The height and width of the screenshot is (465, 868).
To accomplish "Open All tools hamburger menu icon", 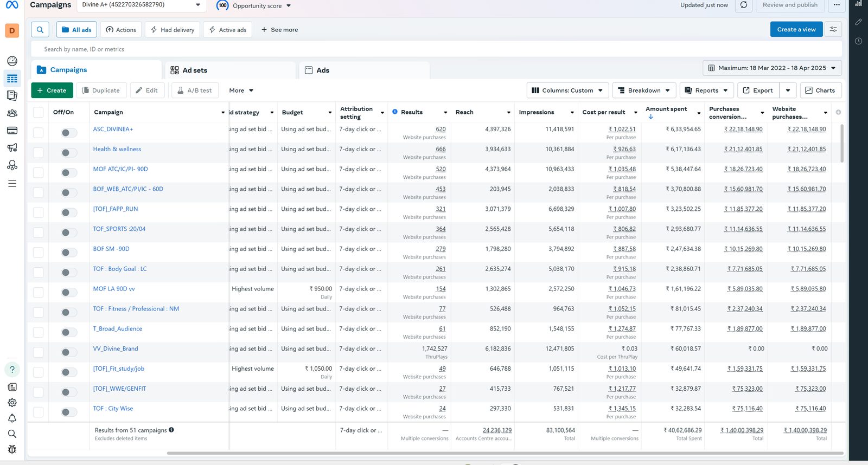I will 12,184.
